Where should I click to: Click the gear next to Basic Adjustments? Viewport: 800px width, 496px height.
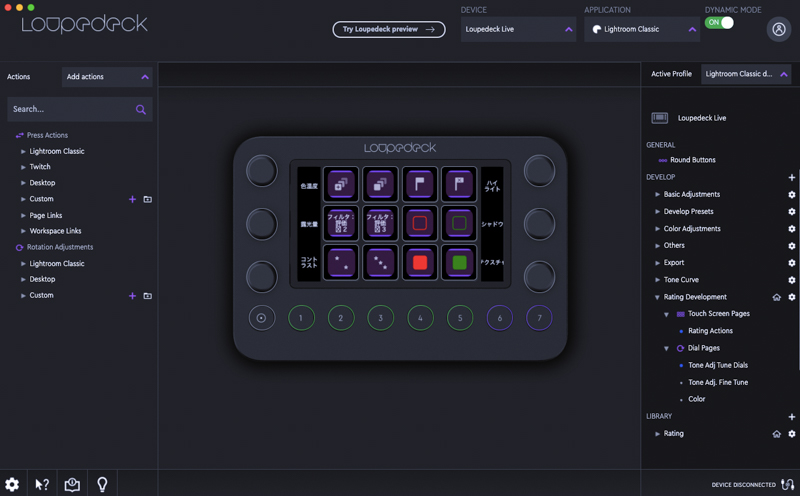tap(791, 194)
